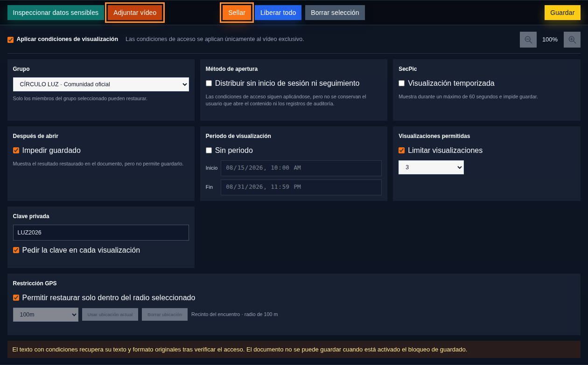Screen dimensions: 588x365
Task: Enable Distribuir sin inicio de sesión checkbox
Action: tap(209, 83)
